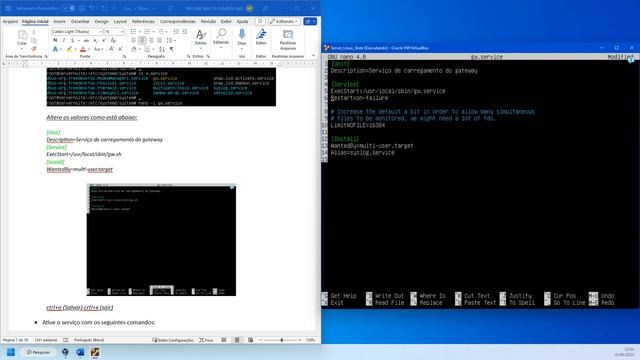Apply red font color
The width and height of the screenshot is (640, 360).
83,49
